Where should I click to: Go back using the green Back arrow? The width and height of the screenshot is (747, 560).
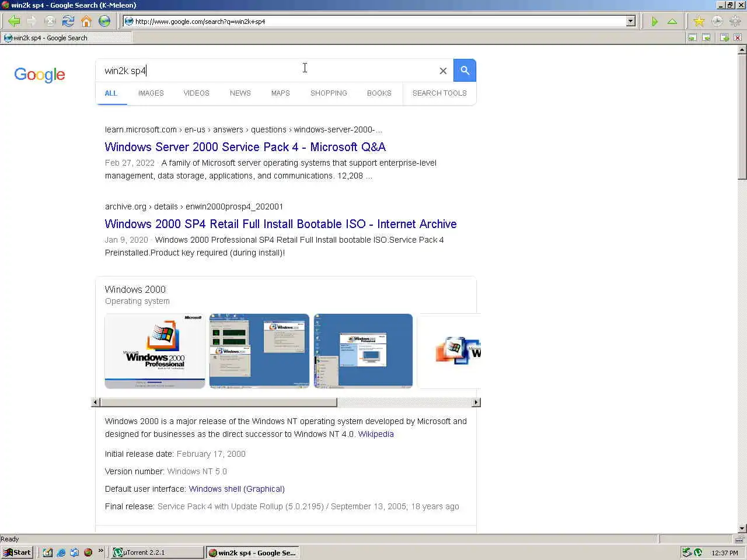click(14, 22)
